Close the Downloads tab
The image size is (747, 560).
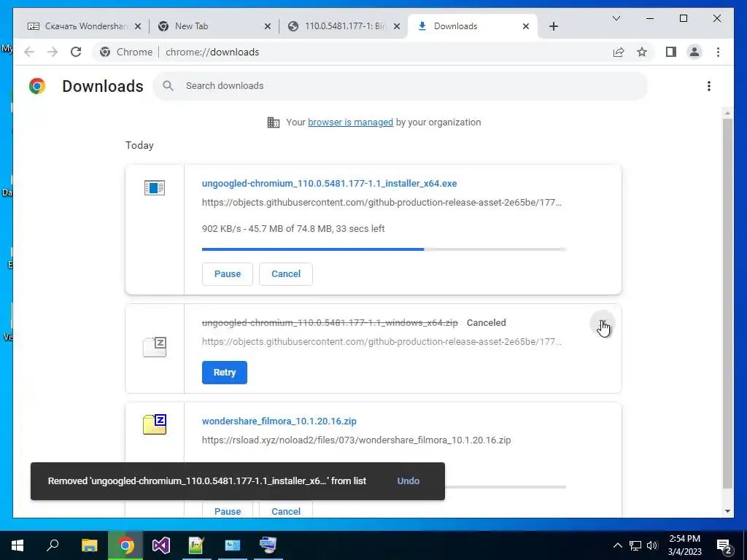pyautogui.click(x=526, y=26)
